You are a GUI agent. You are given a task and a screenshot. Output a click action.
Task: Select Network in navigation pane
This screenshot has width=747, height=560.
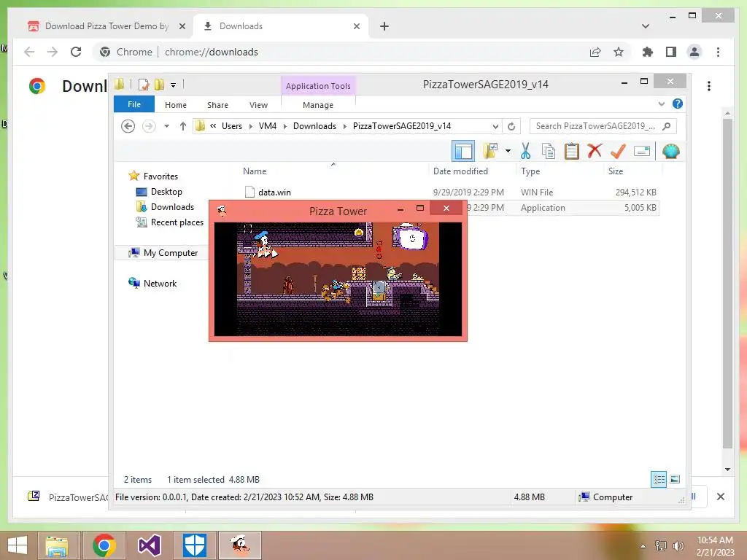click(160, 284)
